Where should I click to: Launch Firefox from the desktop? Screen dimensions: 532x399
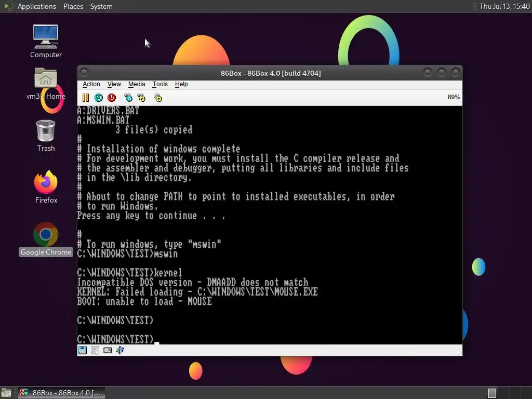(x=46, y=187)
